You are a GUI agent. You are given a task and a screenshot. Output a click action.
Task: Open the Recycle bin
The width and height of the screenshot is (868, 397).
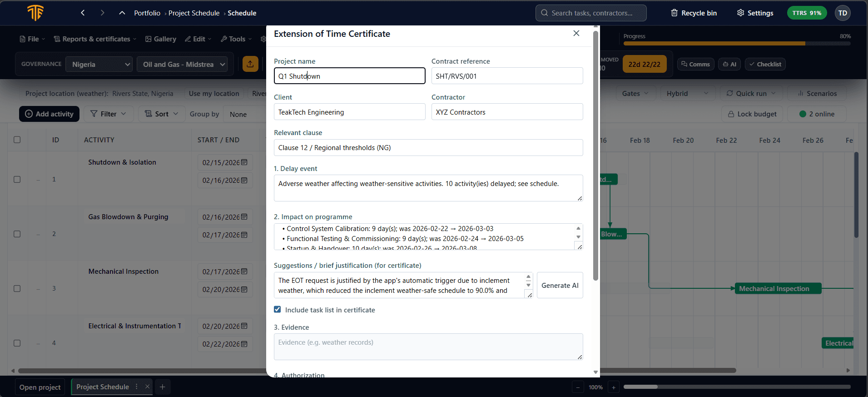[694, 13]
